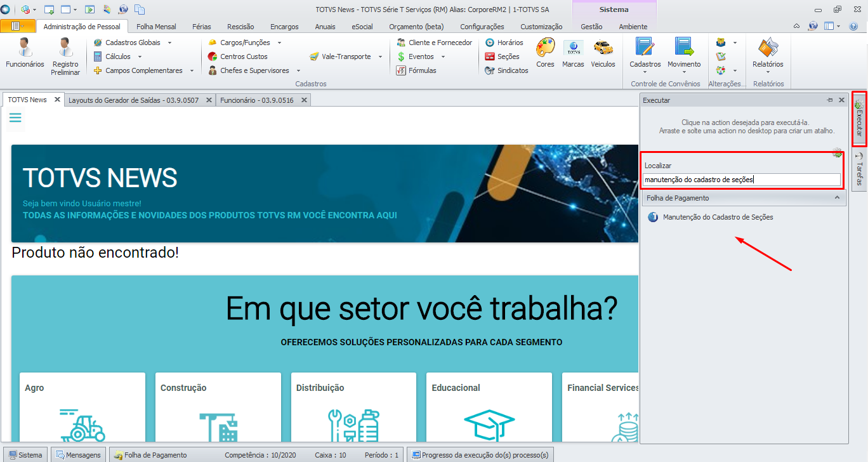The width and height of the screenshot is (868, 462).
Task: Open the orange application file menu
Action: point(18,26)
